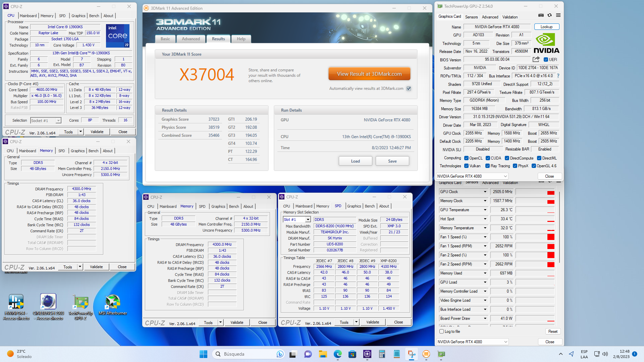This screenshot has width=644, height=362.
Task: Open the weather widget showing 23°C Soleado
Action: click(x=19, y=354)
